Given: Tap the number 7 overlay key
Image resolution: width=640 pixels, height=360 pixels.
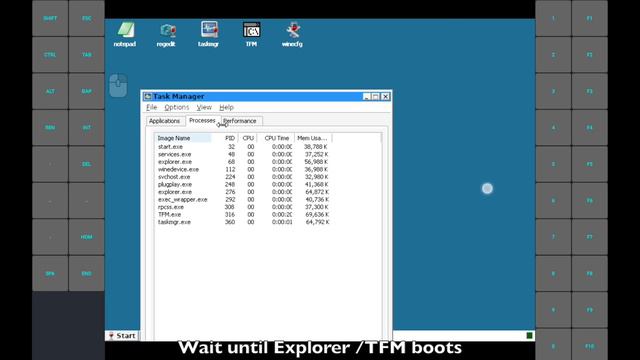Looking at the screenshot, I should [553, 237].
